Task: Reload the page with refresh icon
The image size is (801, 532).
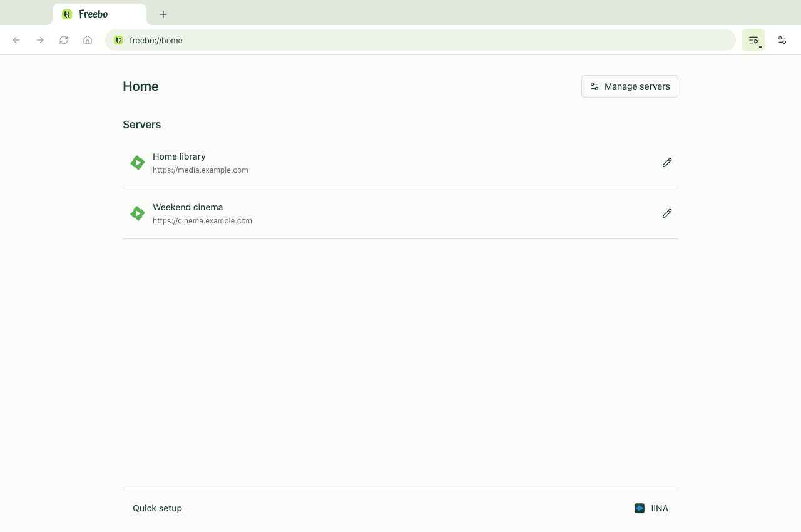Action: pyautogui.click(x=64, y=40)
